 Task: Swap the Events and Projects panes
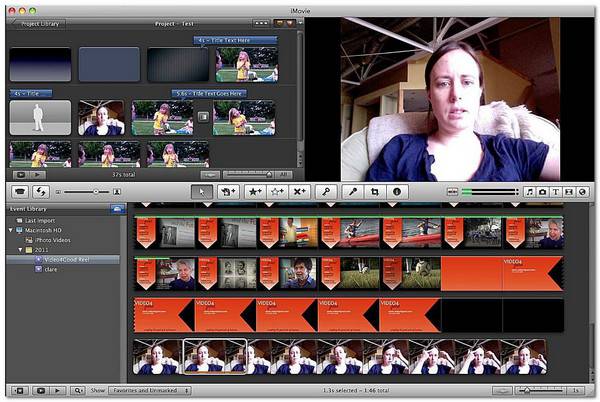[41, 192]
